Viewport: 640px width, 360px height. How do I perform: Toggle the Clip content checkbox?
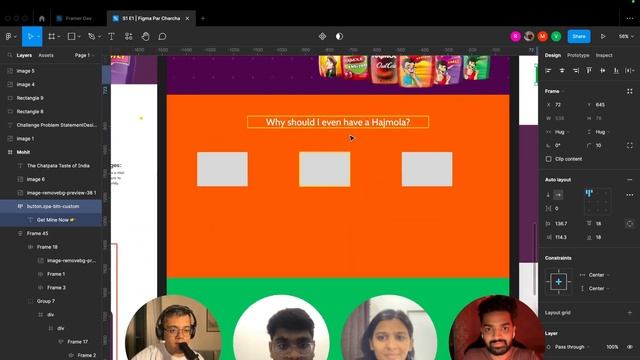point(549,159)
